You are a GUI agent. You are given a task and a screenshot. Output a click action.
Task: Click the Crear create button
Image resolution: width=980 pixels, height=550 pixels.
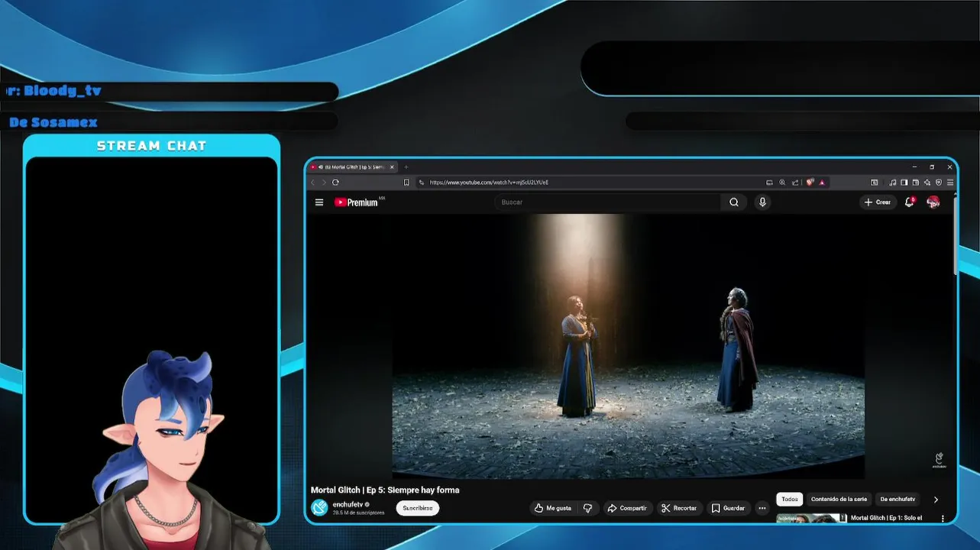tap(878, 202)
